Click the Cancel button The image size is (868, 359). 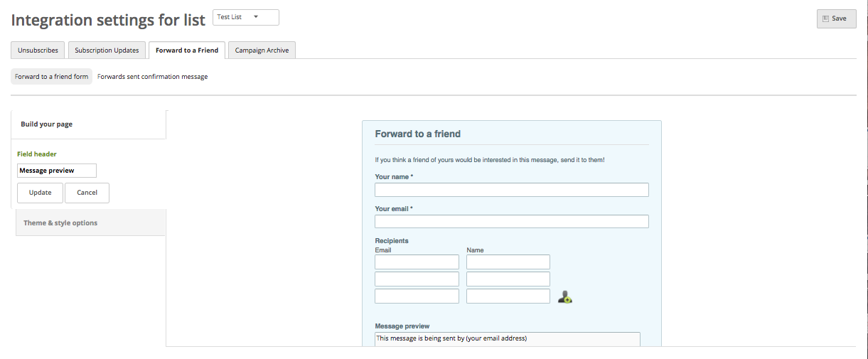pyautogui.click(x=87, y=193)
